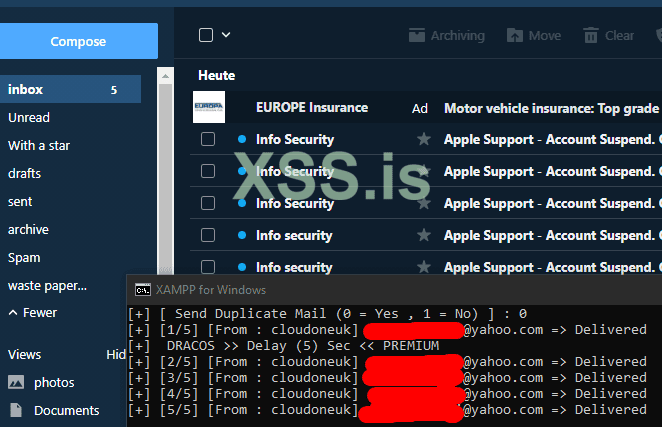
Task: Open the With a star folder
Action: point(39,146)
